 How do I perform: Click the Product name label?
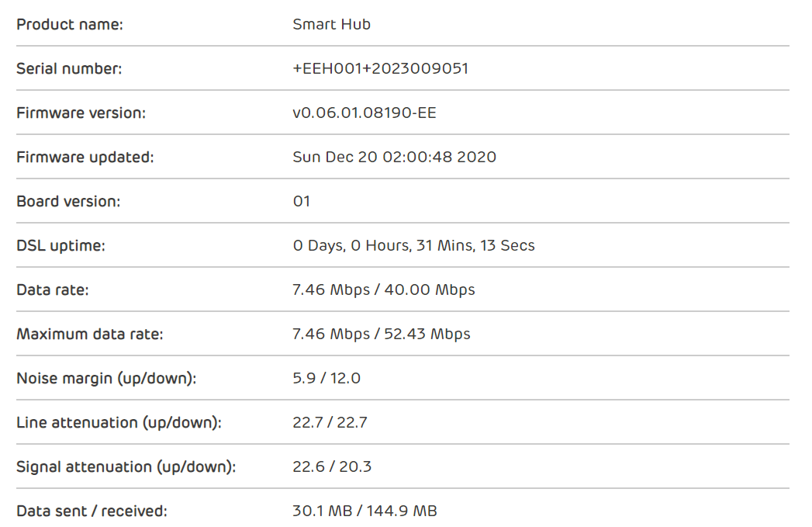tap(70, 25)
